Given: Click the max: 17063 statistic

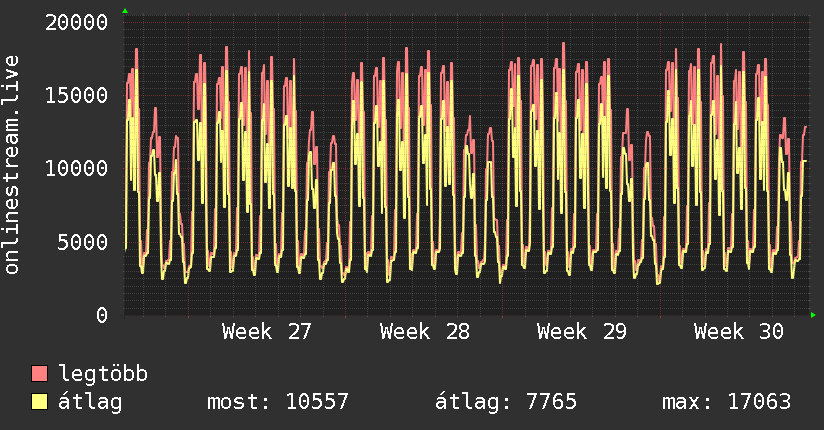Looking at the screenshot, I should tap(726, 402).
